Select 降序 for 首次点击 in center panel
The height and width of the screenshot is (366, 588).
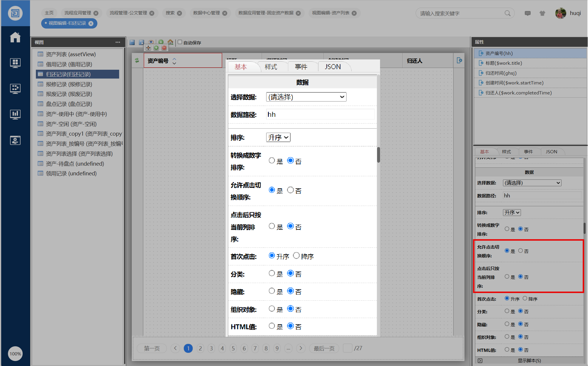pyautogui.click(x=296, y=256)
